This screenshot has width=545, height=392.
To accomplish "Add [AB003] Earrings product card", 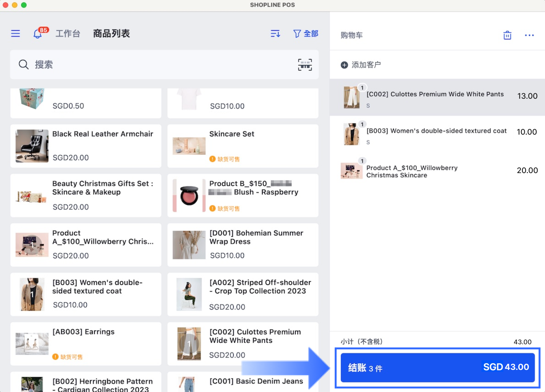I will click(x=86, y=344).
